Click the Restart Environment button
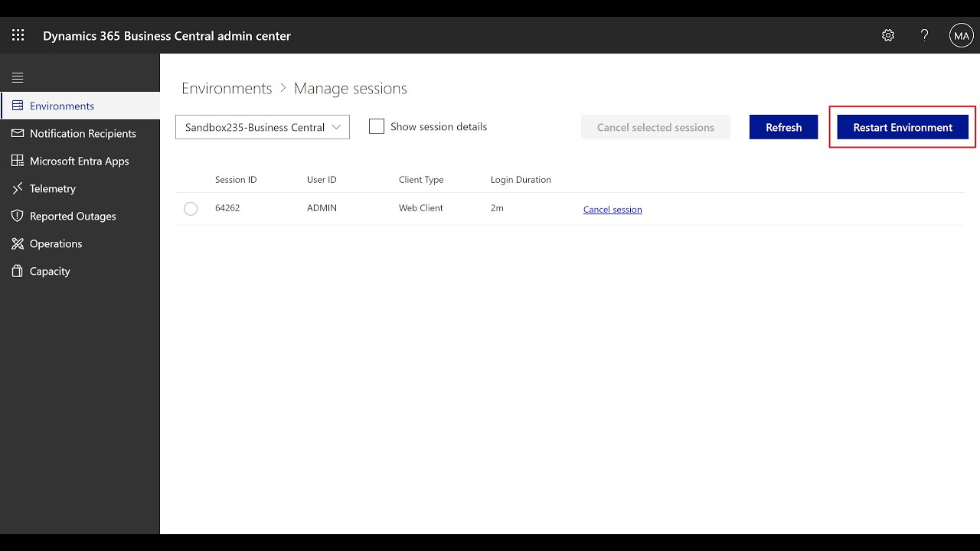The image size is (980, 551). coord(903,127)
